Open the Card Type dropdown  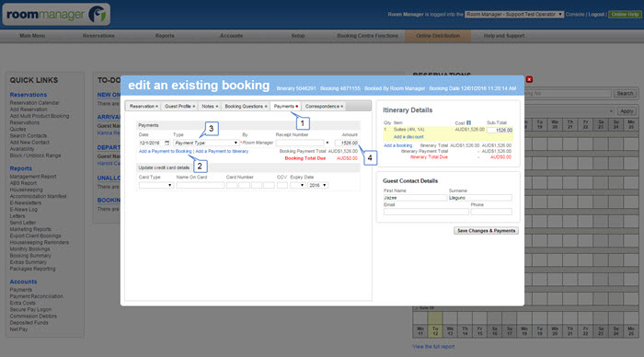(x=156, y=185)
